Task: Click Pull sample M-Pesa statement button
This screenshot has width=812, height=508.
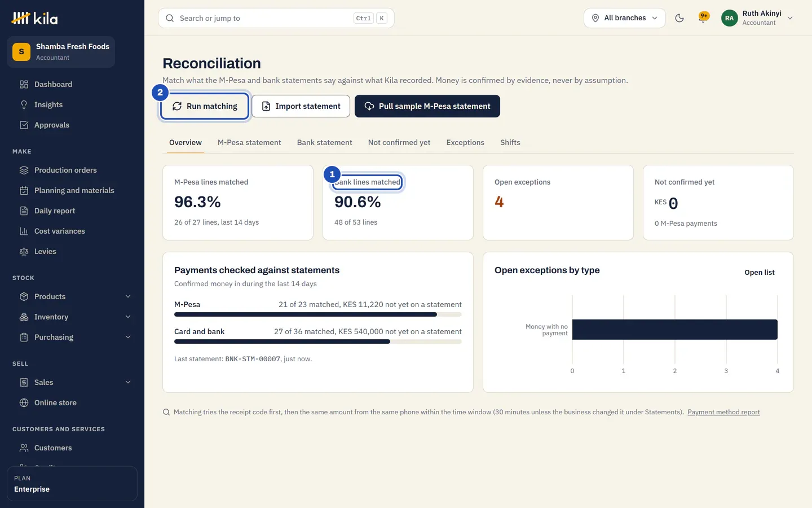Action: point(427,106)
